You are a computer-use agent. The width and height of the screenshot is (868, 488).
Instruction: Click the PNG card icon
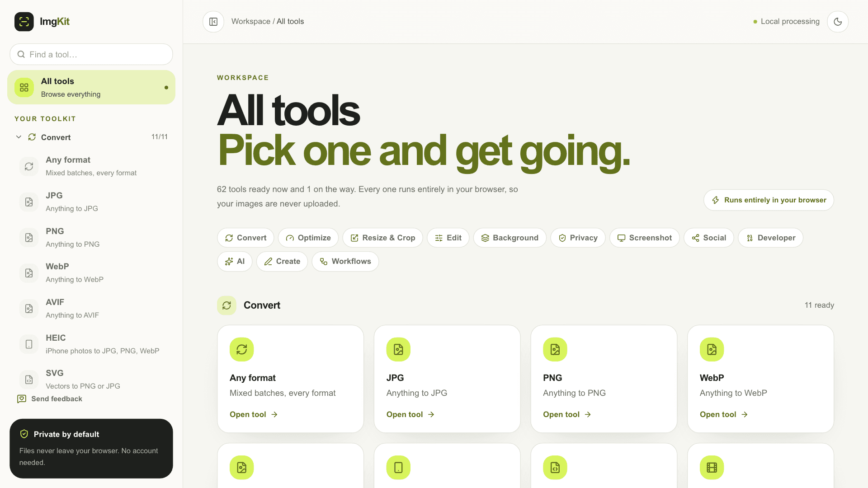555,349
